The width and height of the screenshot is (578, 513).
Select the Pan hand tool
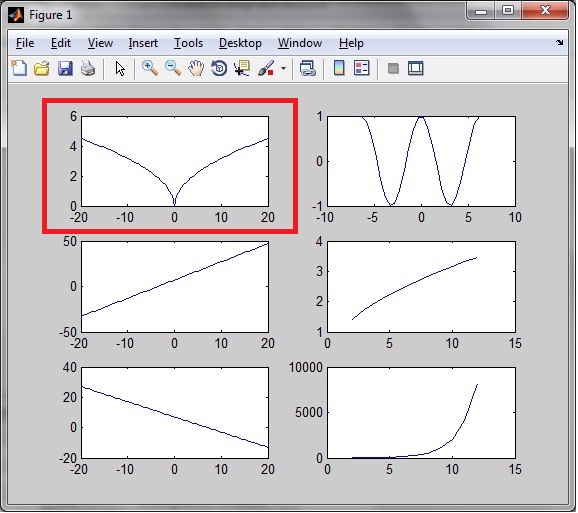(x=196, y=69)
